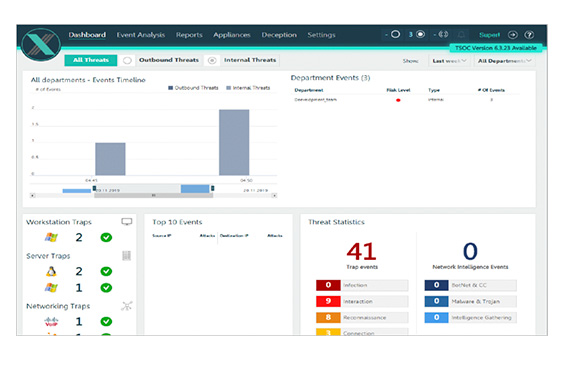Select the Internal Threats filter
Viewport: 565px width, 379px height.
pos(250,60)
